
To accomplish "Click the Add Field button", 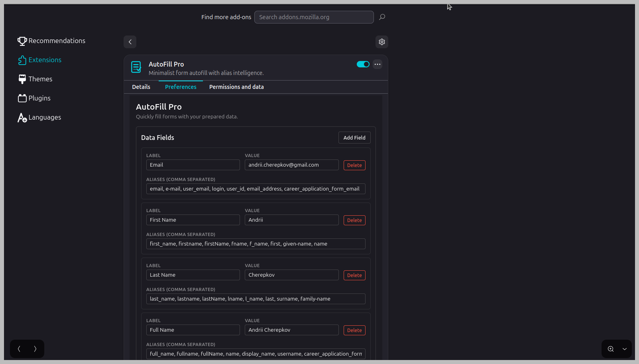I will pos(354,138).
